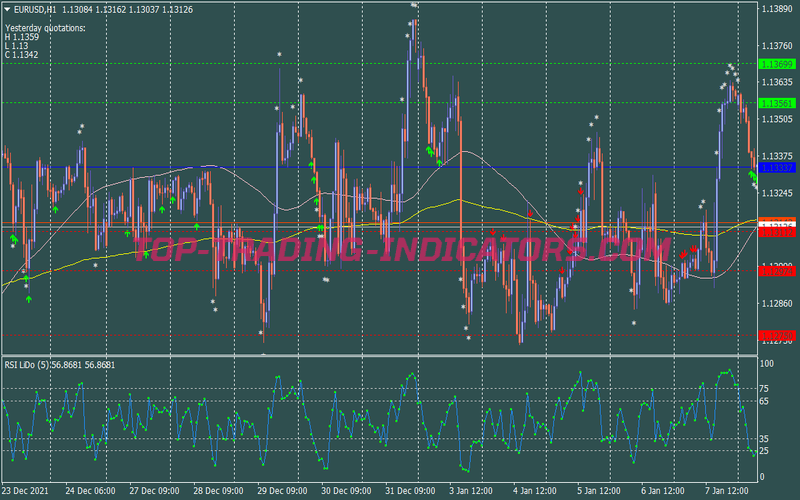The width and height of the screenshot is (800, 500).
Task: Click the 100 level on RSI scale
Action: coord(768,363)
